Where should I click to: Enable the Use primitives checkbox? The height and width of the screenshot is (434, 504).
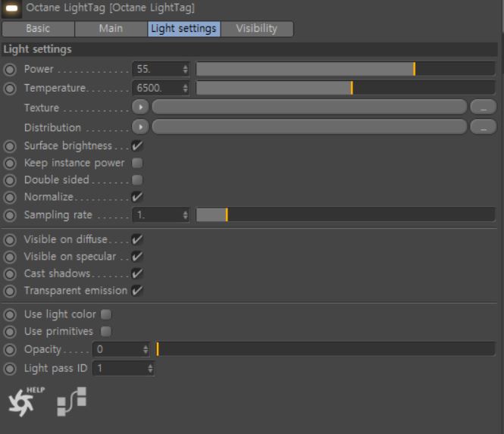pos(106,331)
